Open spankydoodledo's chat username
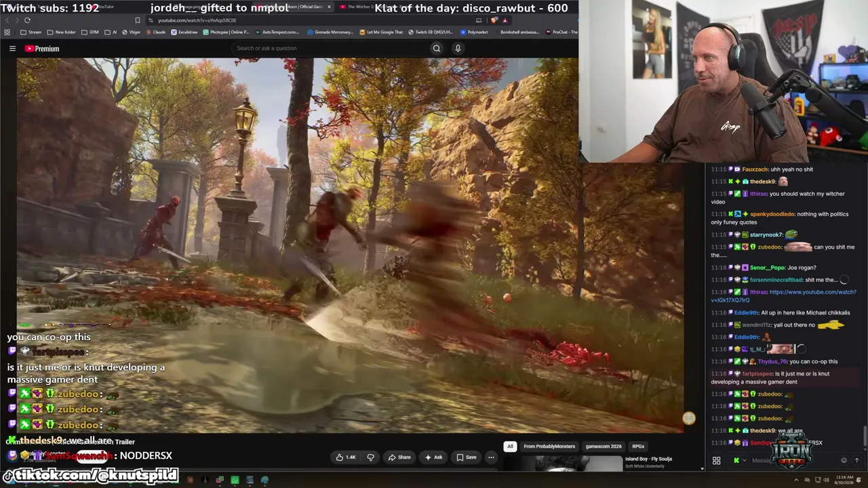The image size is (868, 488). [772, 214]
